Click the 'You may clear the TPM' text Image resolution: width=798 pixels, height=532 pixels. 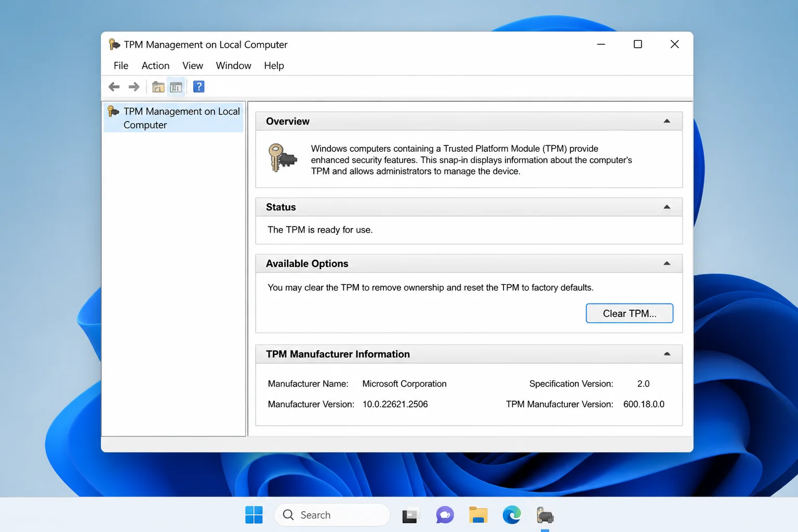point(430,287)
